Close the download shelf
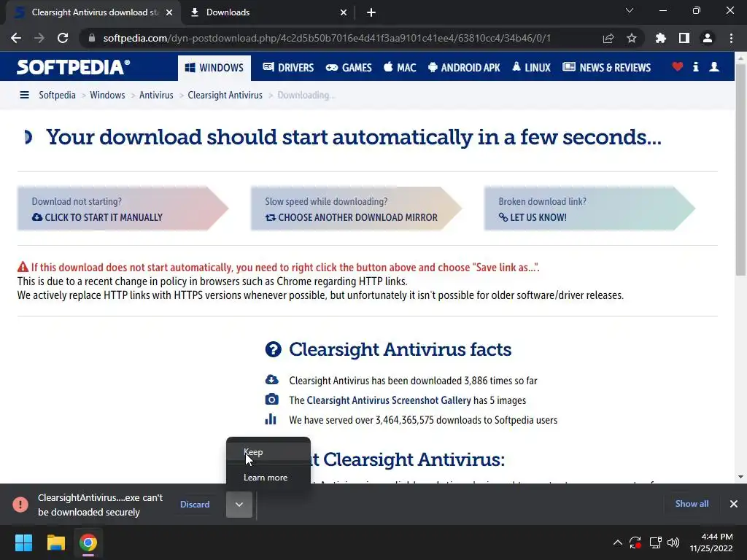 [734, 504]
